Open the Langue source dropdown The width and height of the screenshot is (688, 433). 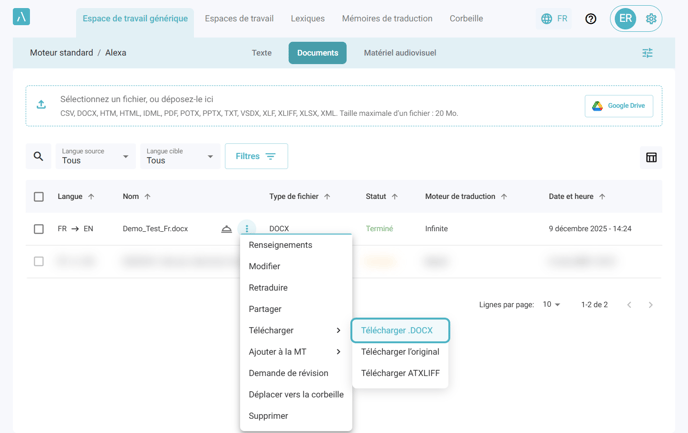[96, 157]
